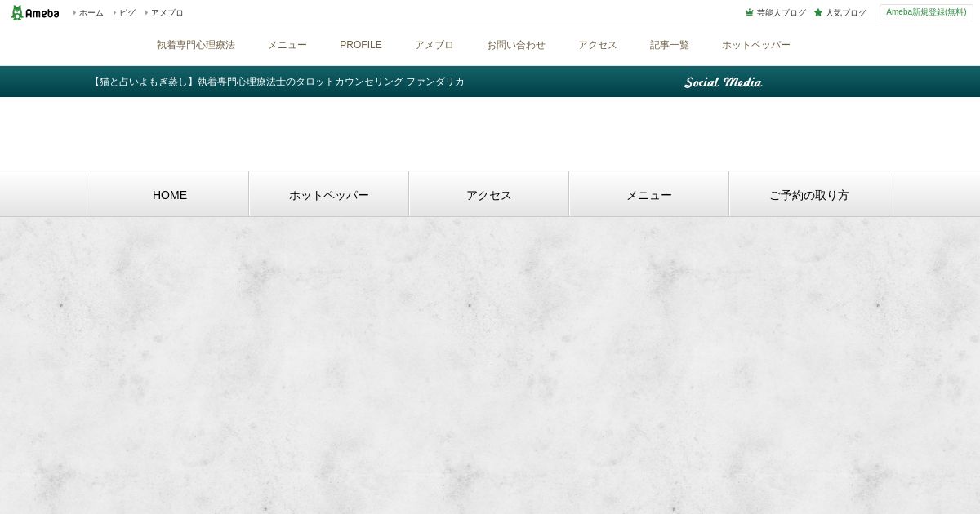Open the アメブロ link in the Ameba top bar
980x514 pixels.
[x=167, y=13]
